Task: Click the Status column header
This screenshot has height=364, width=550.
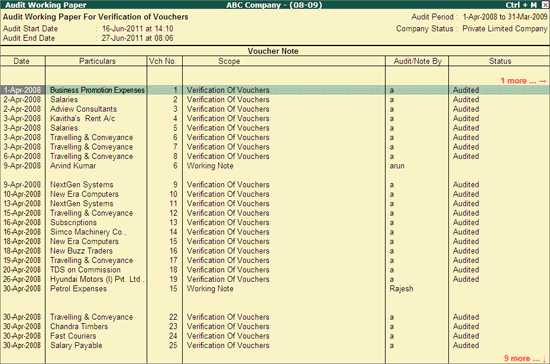Action: pos(500,61)
